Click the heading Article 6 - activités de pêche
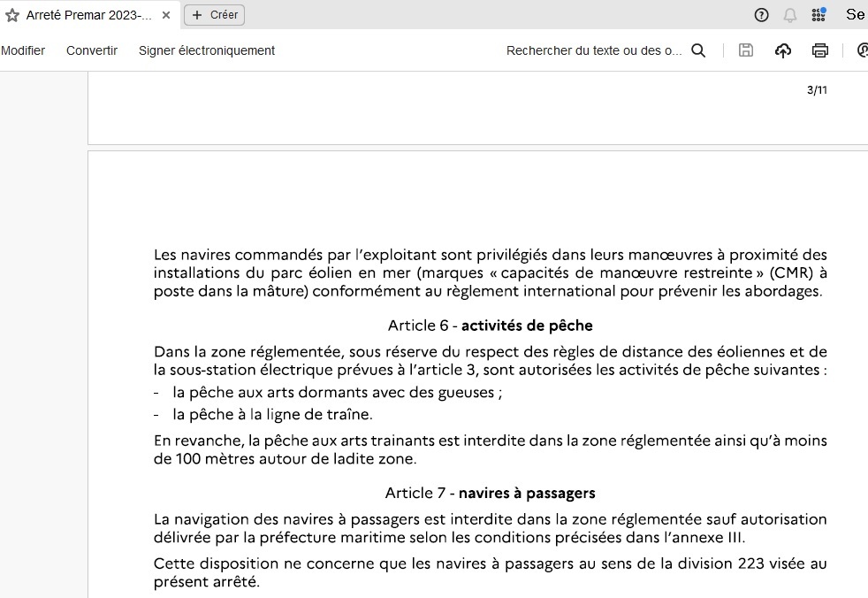Viewport: 868px width, 598px height. pyautogui.click(x=490, y=326)
